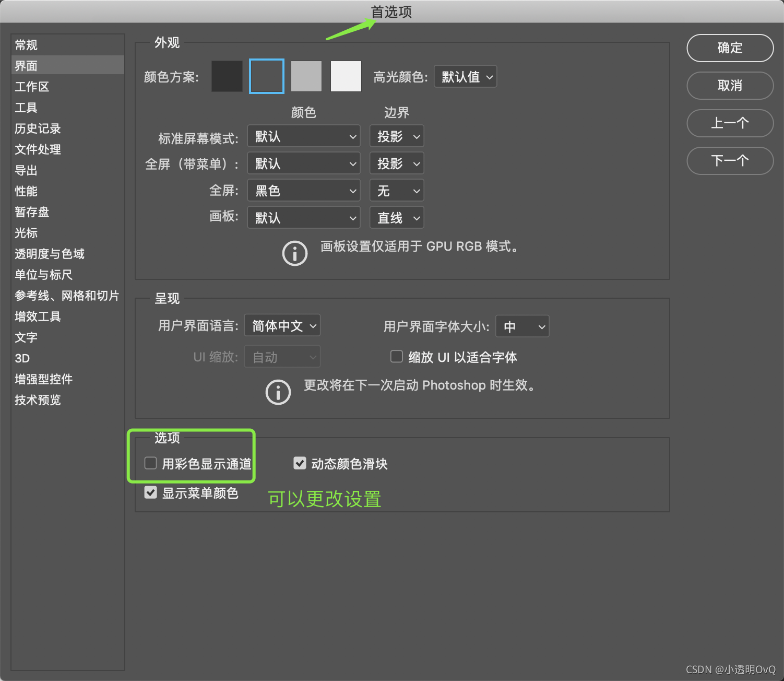Screen dimensions: 784x681
Task: Uncheck 显示菜单颜色 checkbox
Action: 150,492
